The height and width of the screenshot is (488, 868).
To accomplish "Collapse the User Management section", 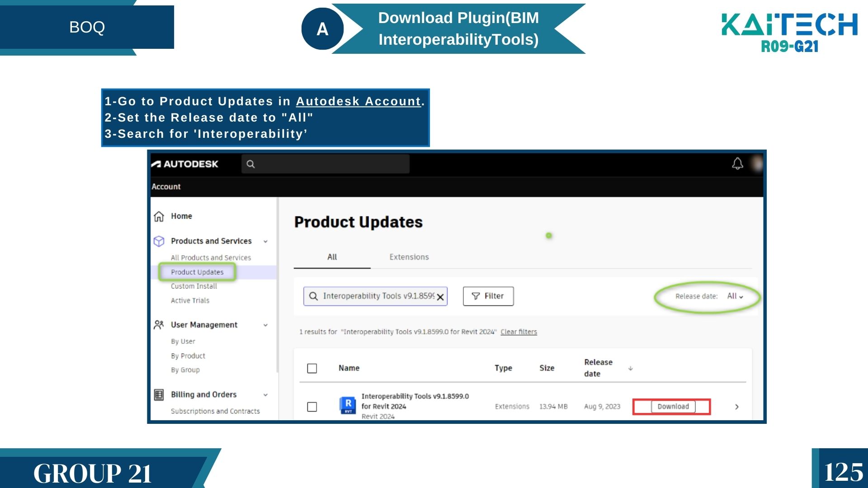I will coord(265,325).
